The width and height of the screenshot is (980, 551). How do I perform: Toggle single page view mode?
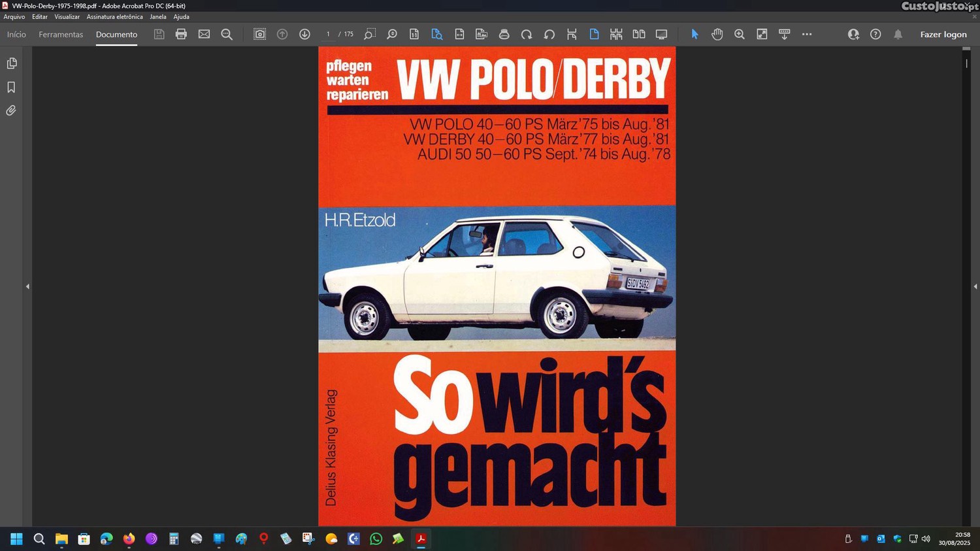tap(594, 34)
